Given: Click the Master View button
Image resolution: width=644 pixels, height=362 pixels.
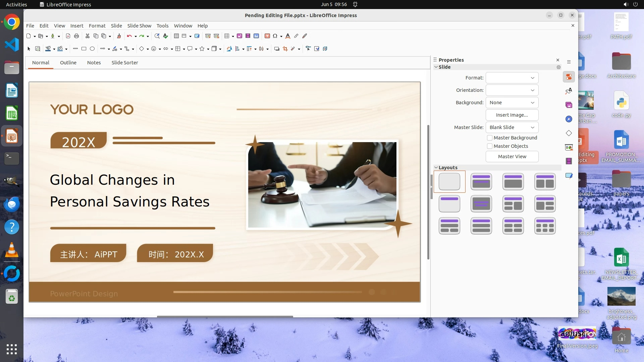Looking at the screenshot, I should tap(512, 157).
